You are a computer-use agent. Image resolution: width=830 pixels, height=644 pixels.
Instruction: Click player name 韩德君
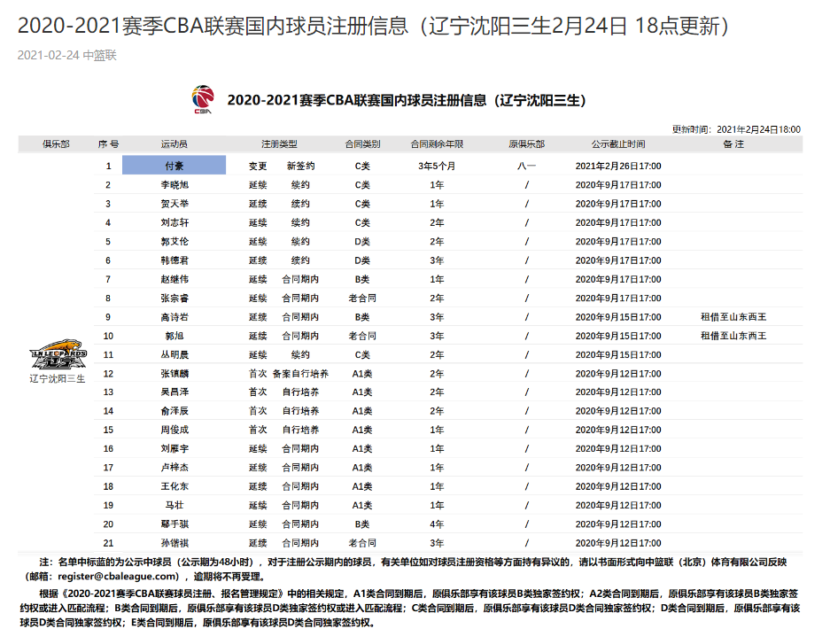point(175,260)
